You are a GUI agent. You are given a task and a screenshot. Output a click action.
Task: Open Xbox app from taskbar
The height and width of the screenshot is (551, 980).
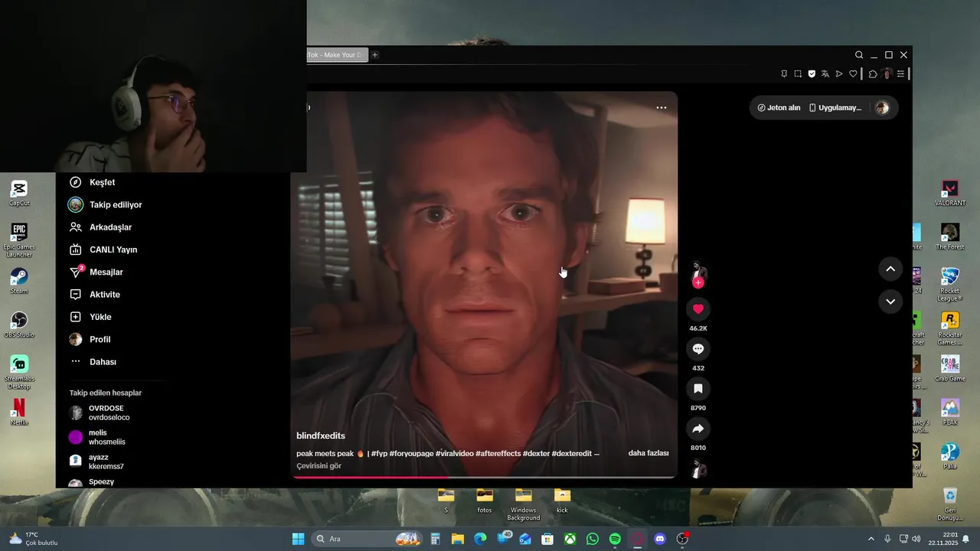pos(570,539)
